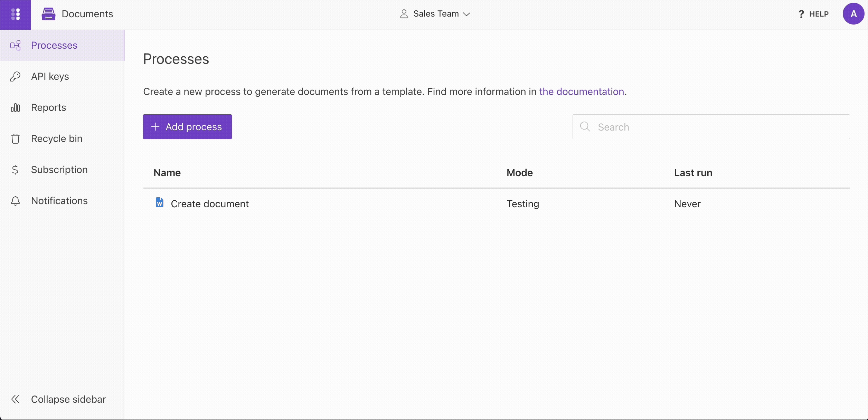Open API keys in the sidebar
Screen dimensions: 868x420
pyautogui.click(x=62, y=76)
